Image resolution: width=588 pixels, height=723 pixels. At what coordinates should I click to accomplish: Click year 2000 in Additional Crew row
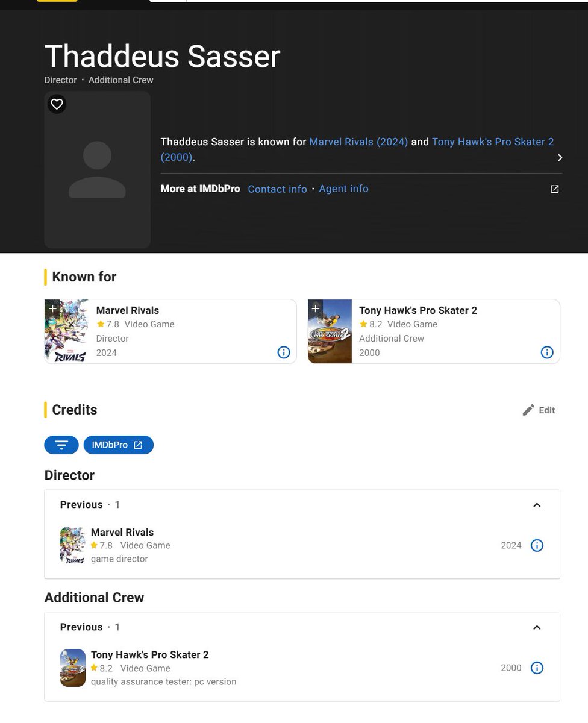click(511, 668)
